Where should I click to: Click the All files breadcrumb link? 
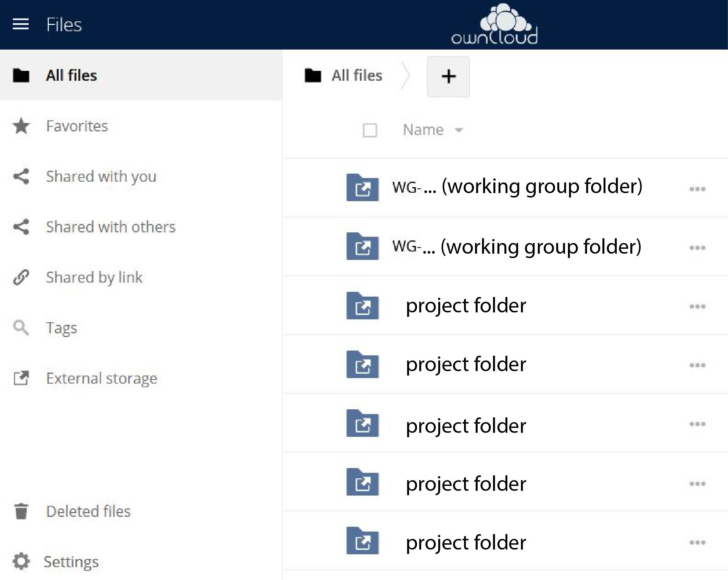(356, 75)
